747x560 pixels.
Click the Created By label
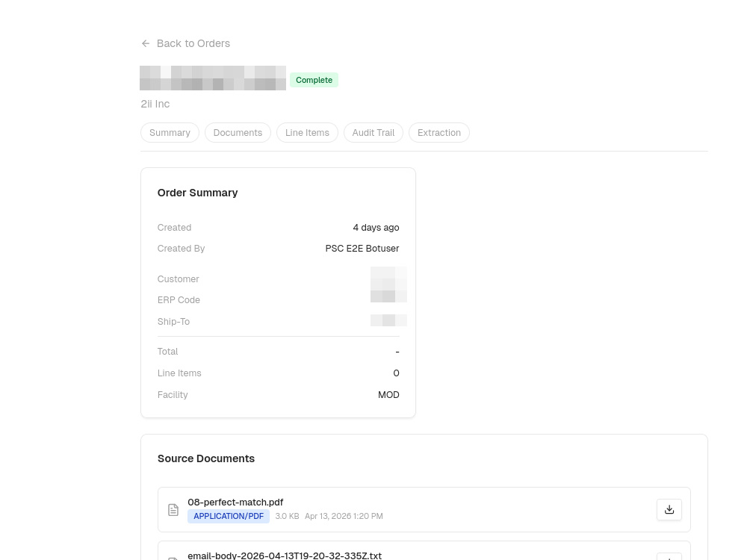(x=181, y=249)
